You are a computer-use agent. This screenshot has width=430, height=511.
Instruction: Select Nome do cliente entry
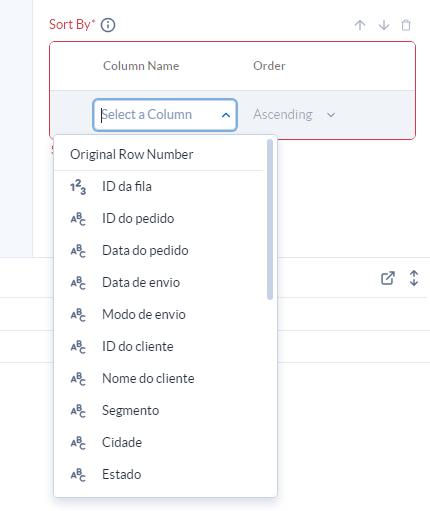tap(159, 379)
